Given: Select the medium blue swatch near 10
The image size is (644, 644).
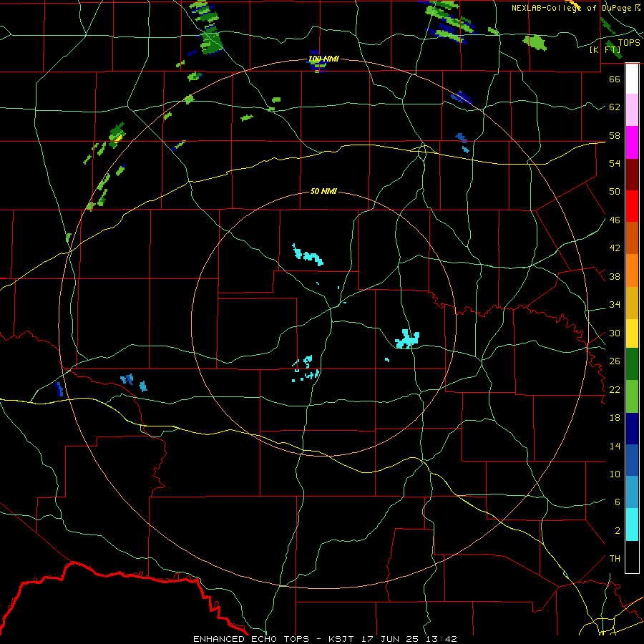Looking at the screenshot, I should [632, 460].
